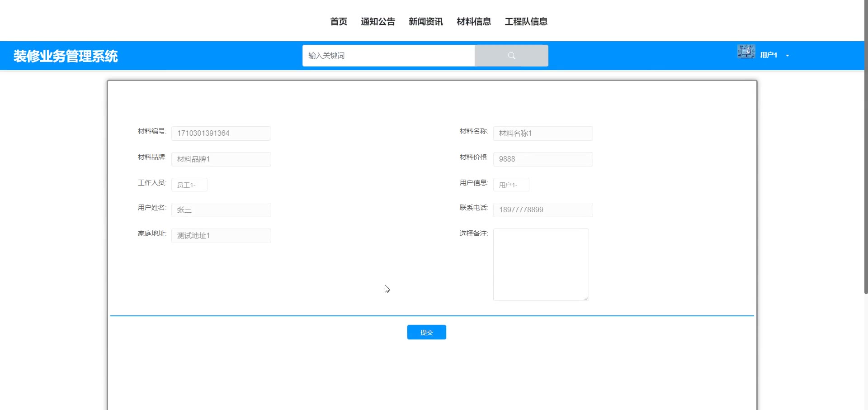Image resolution: width=868 pixels, height=410 pixels.
Task: Click the 材料名称 input field
Action: (543, 133)
